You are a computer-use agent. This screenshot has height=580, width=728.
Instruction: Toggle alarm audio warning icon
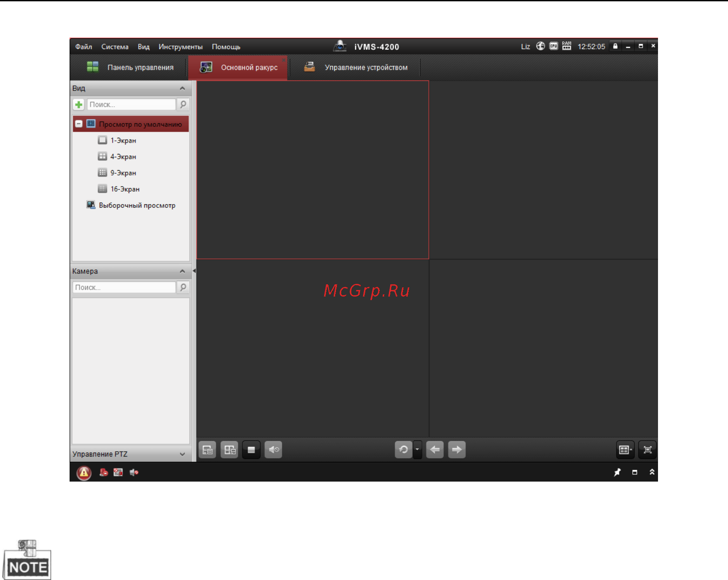tap(134, 472)
